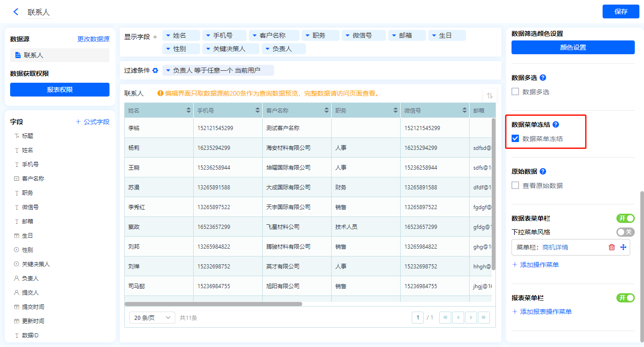Click the sort toggle icon above the table
Viewport: 644px width, 347px height.
tap(489, 96)
